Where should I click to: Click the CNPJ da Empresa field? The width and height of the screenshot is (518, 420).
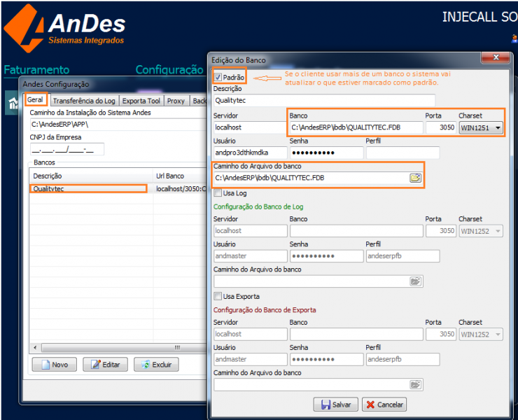click(67, 149)
